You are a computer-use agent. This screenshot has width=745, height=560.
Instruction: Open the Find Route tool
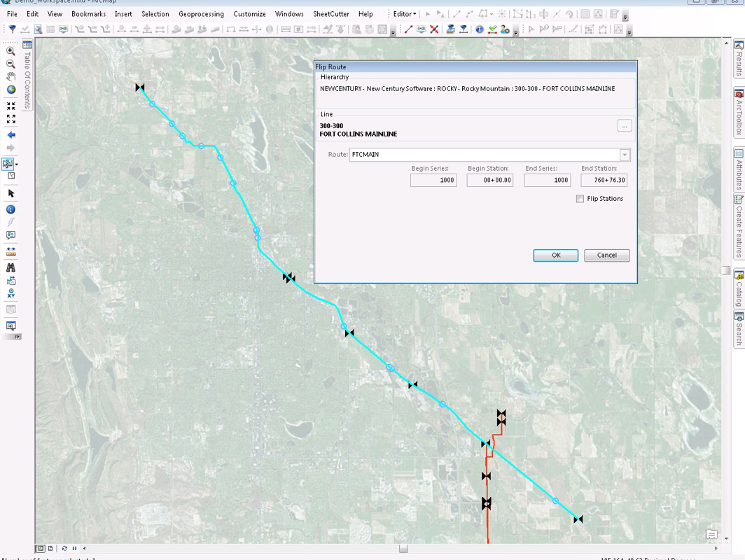[11, 280]
